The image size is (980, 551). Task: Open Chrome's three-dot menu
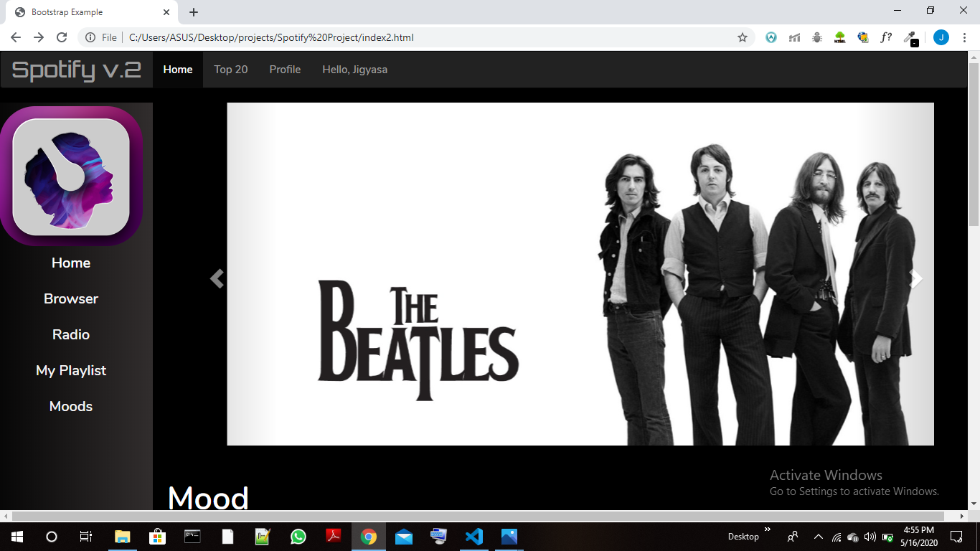pyautogui.click(x=964, y=37)
